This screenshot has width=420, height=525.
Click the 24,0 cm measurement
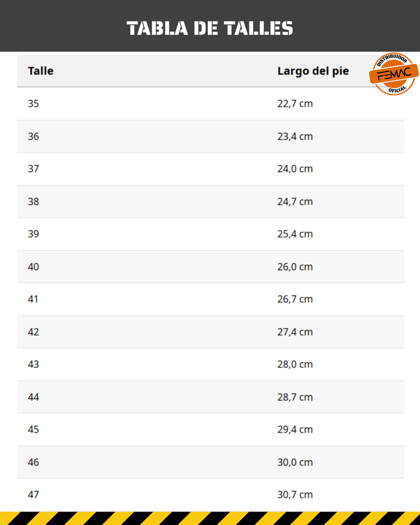295,169
